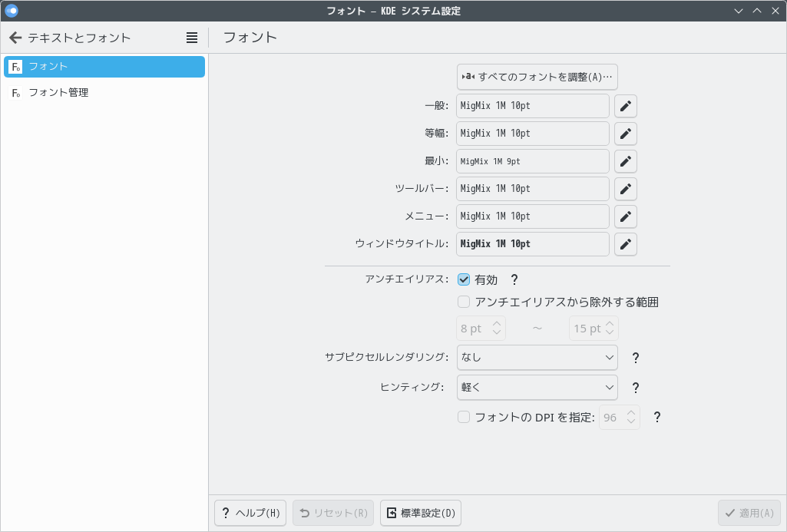The height and width of the screenshot is (532, 787).
Task: Open font chooser for 最小 font
Action: [626, 161]
